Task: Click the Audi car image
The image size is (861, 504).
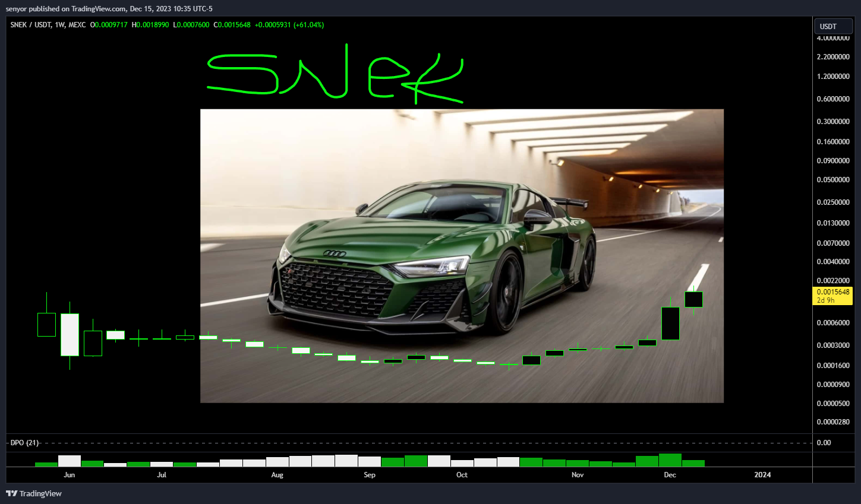Action: coord(462,256)
